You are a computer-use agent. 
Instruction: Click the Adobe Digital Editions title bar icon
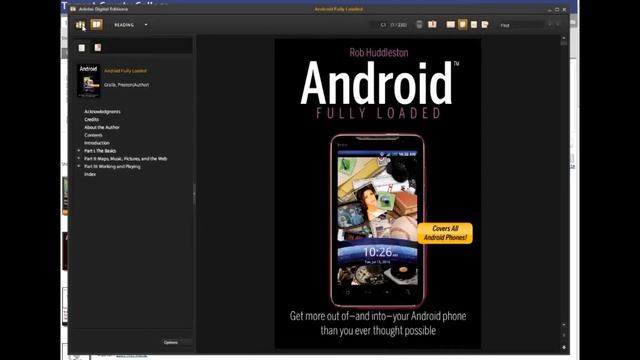pos(73,9)
